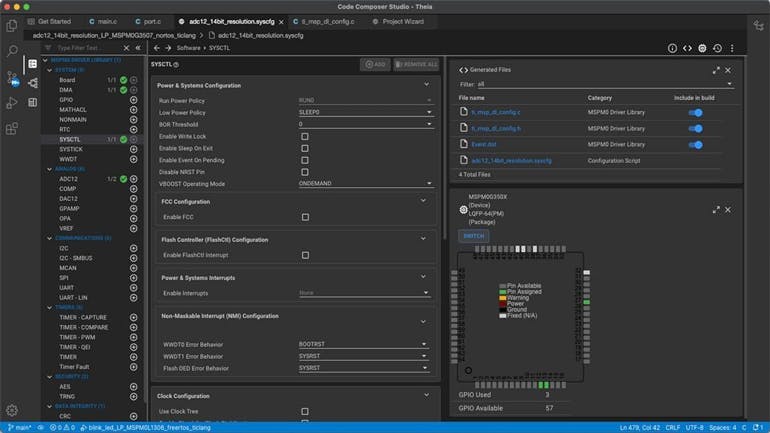Viewport: 770px width, 433px height.
Task: Open the Run Power Policy dropdown
Action: pos(365,101)
